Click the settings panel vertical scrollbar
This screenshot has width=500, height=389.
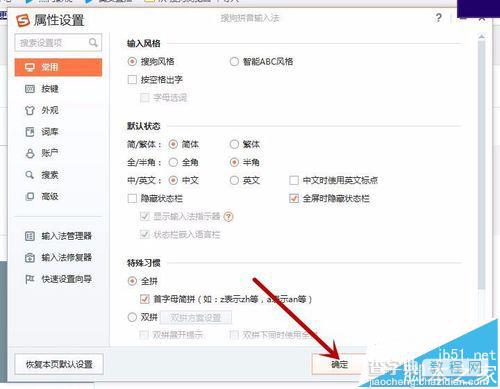tap(481, 165)
